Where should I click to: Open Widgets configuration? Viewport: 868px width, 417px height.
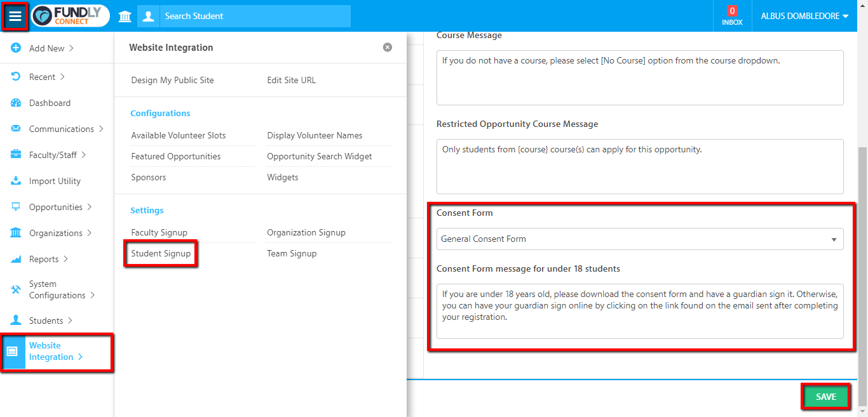click(x=283, y=177)
